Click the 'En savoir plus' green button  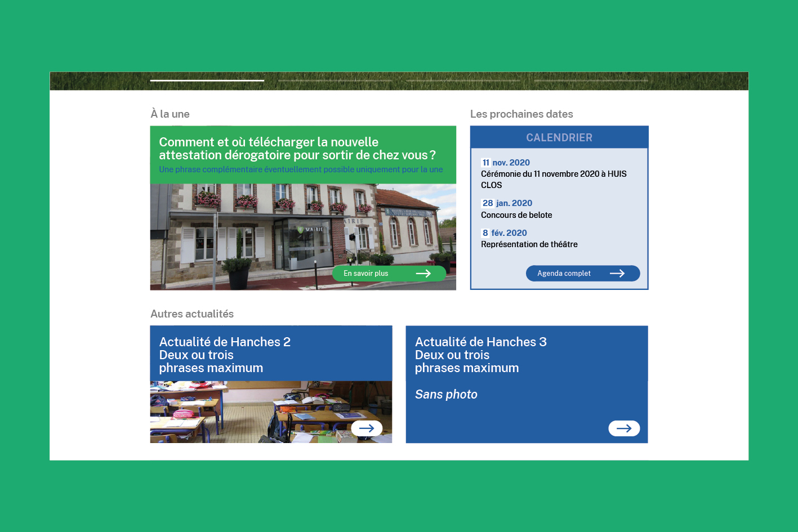389,274
